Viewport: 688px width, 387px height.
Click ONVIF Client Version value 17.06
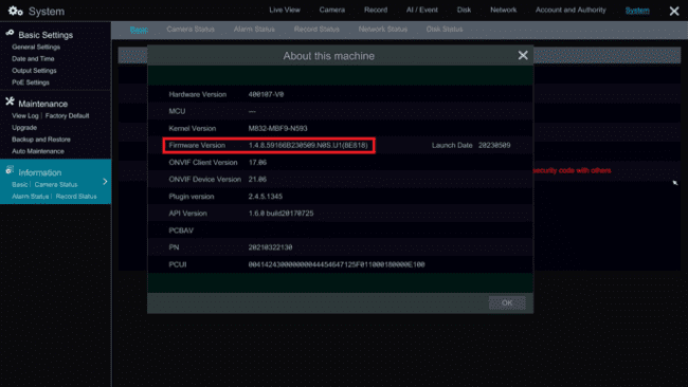coord(258,162)
